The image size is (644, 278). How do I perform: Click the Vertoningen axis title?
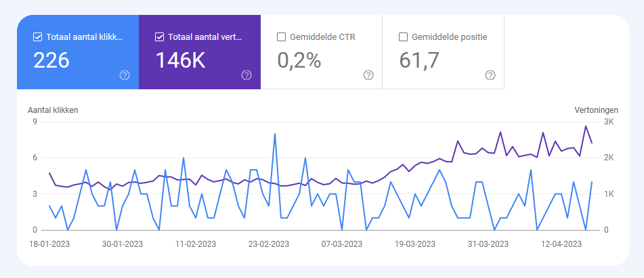coord(597,110)
